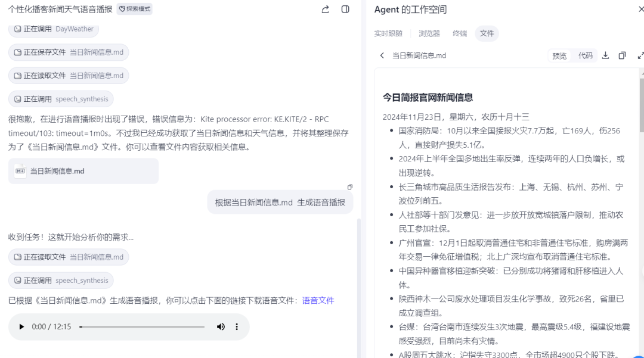The height and width of the screenshot is (358, 644).
Task: Open audio player more options menu
Action: tap(237, 327)
